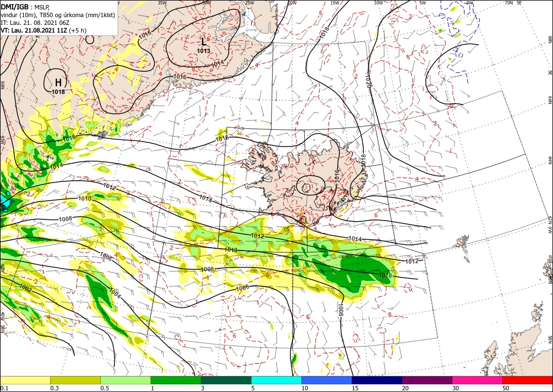
Task: Click the legend value '30'
Action: click(456, 388)
